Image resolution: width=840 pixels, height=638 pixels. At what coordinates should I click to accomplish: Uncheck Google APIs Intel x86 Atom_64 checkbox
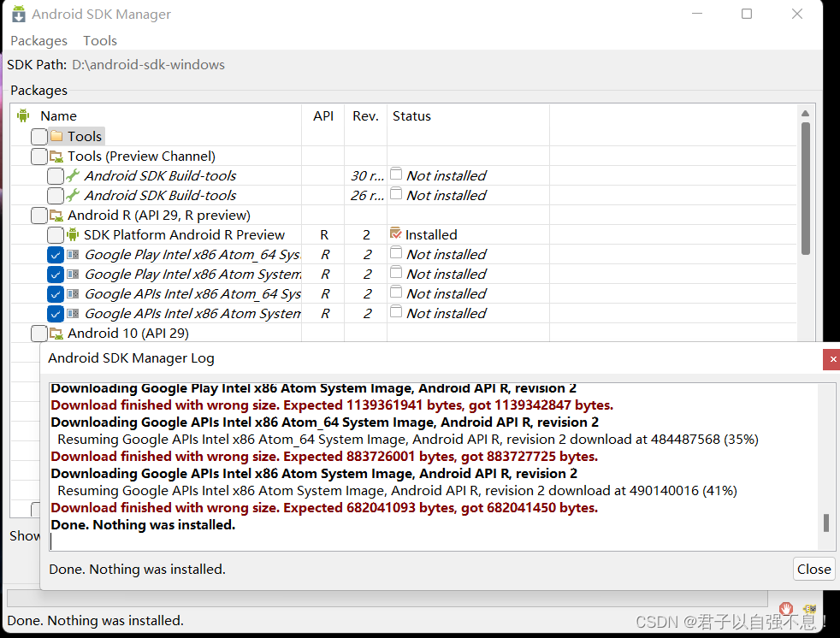[x=56, y=294]
